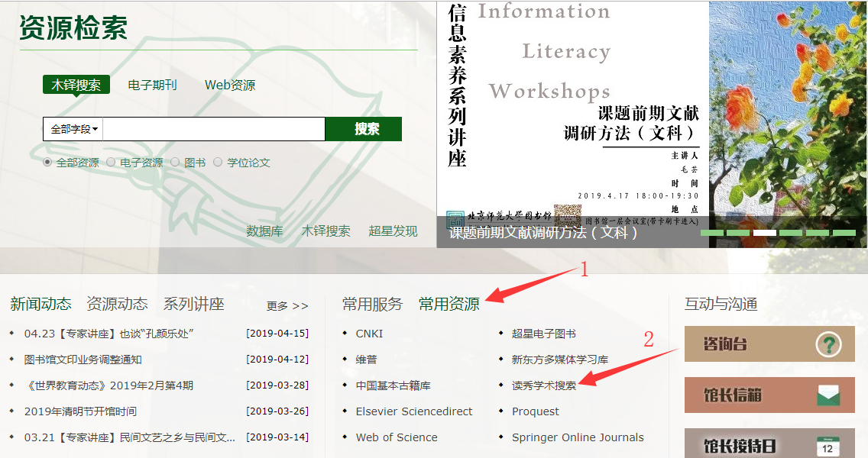Open the 超星发现 link
Screen dimensions: 868x458
click(393, 231)
